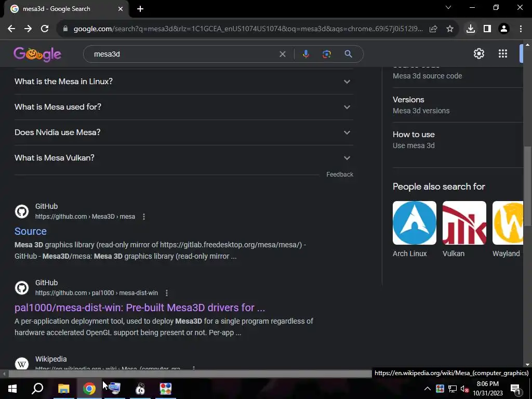This screenshot has height=399, width=532.
Task: Click the taskbar clock showing 8:06 PM
Action: pos(487,389)
